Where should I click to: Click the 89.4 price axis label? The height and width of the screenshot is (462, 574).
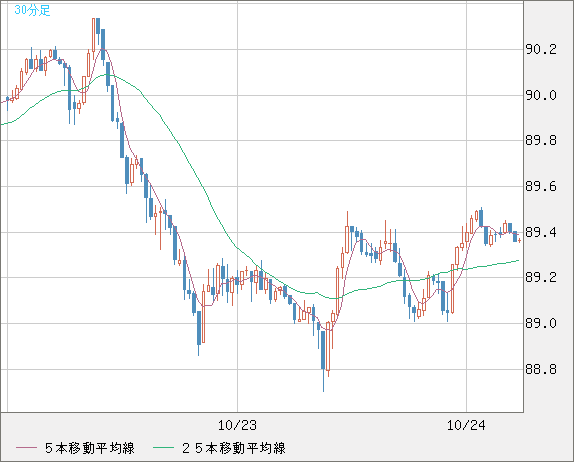[x=541, y=232]
